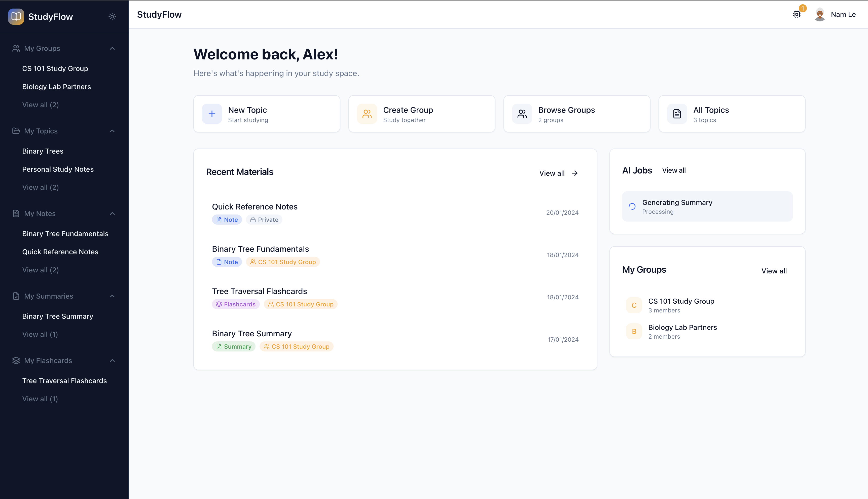
Task: Open the AI jobs notification icon
Action: click(797, 14)
